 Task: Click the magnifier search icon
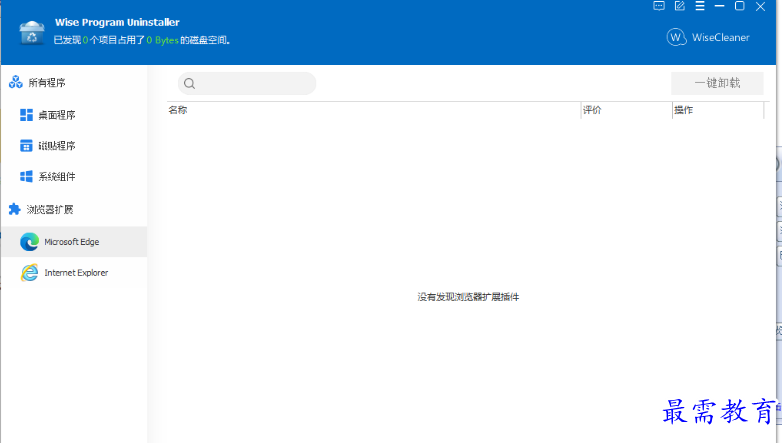190,84
